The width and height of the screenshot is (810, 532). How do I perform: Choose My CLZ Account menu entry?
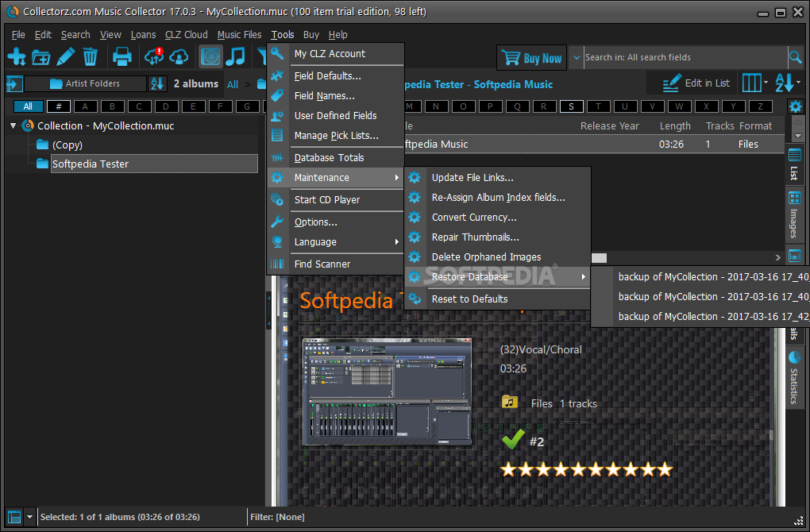click(x=335, y=54)
